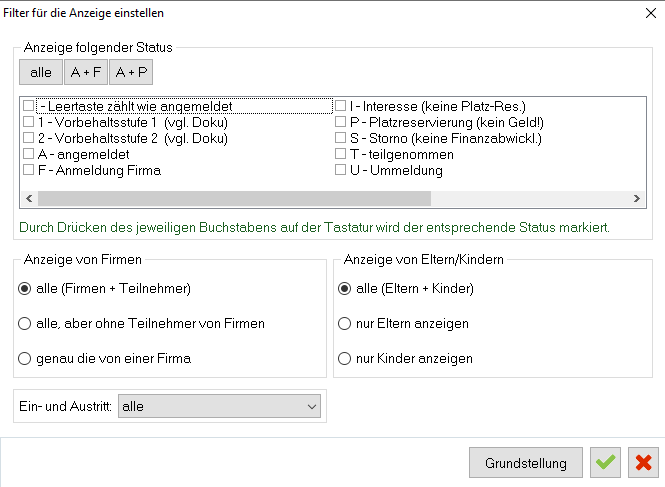
Task: Enable 'U - Ummeldung' checkbox
Action: [x=341, y=170]
